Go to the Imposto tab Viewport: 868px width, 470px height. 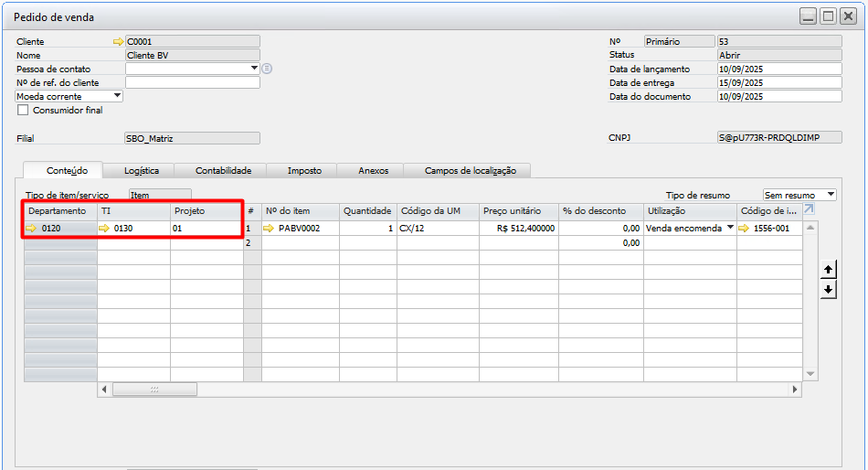(x=304, y=170)
